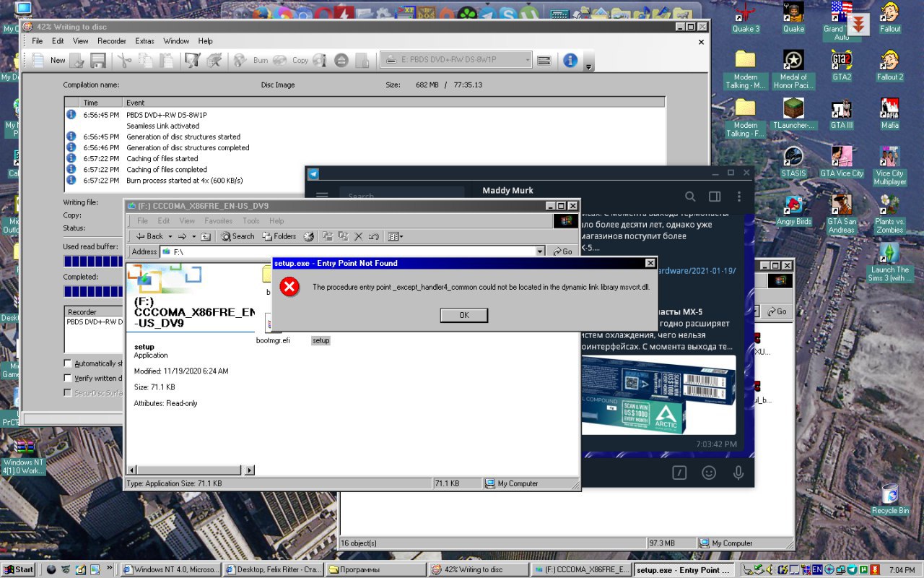Viewport: 924px width, 578px height.
Task: Open the Angry Birds desktop shortcut
Action: [x=793, y=210]
